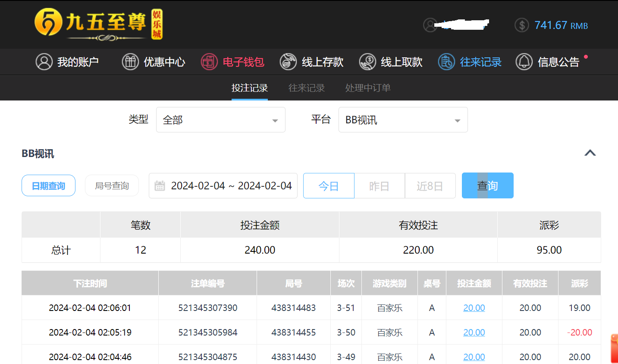Click the 往来记录 records icon
This screenshot has height=364, width=618.
pos(446,62)
